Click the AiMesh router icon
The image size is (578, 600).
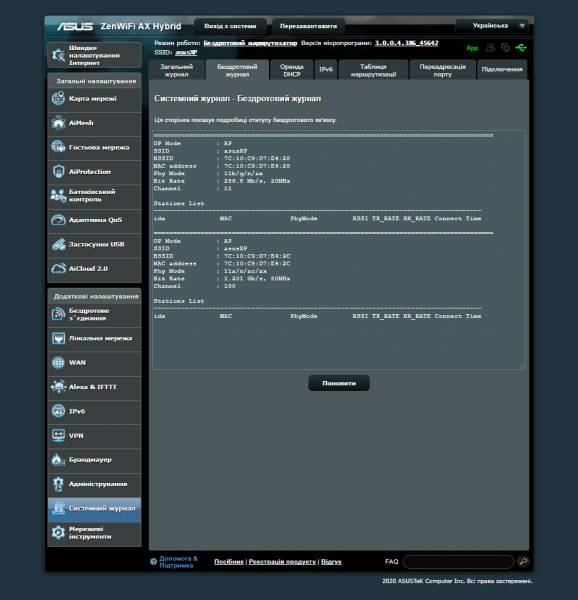[x=58, y=123]
